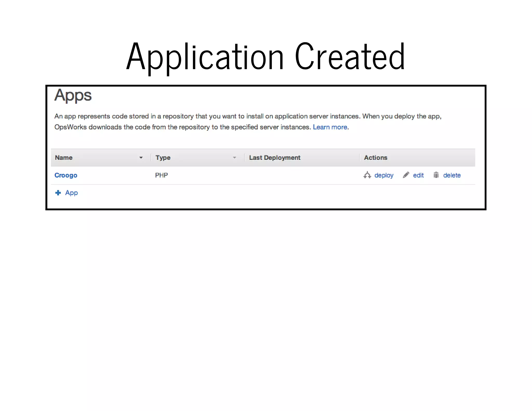Screen dimensions: 532x411
Task: Add a new app via App link
Action: click(71, 193)
